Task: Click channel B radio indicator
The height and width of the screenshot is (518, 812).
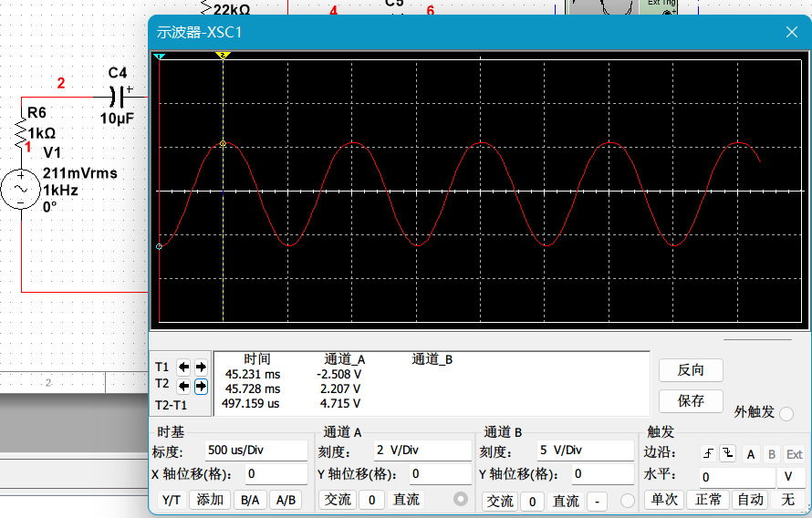Action: click(x=627, y=501)
